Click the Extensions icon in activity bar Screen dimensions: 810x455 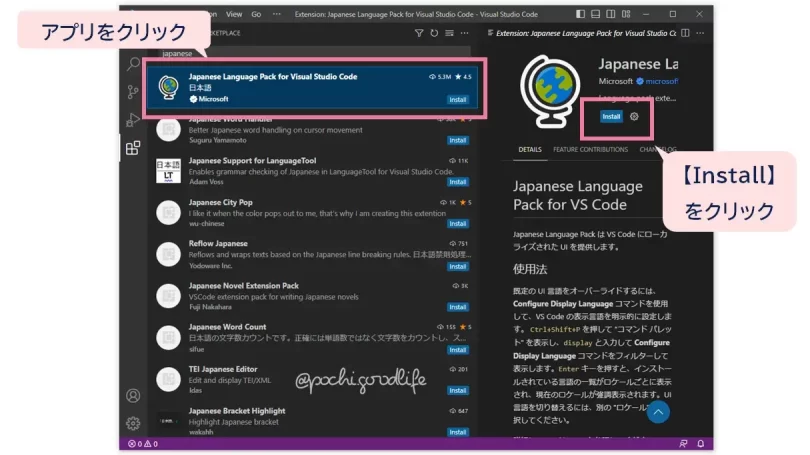pos(133,149)
